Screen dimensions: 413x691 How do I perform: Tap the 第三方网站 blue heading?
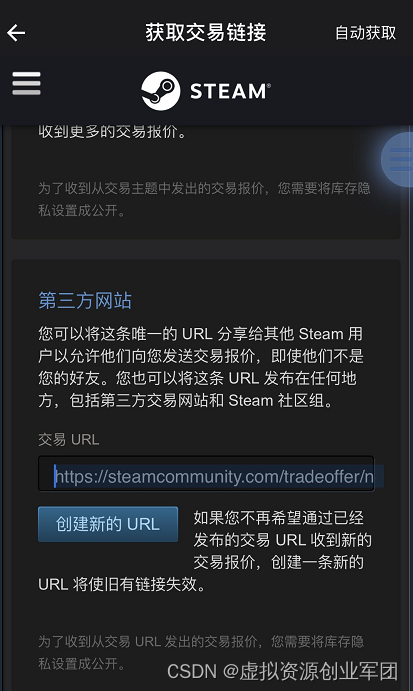coord(85,301)
